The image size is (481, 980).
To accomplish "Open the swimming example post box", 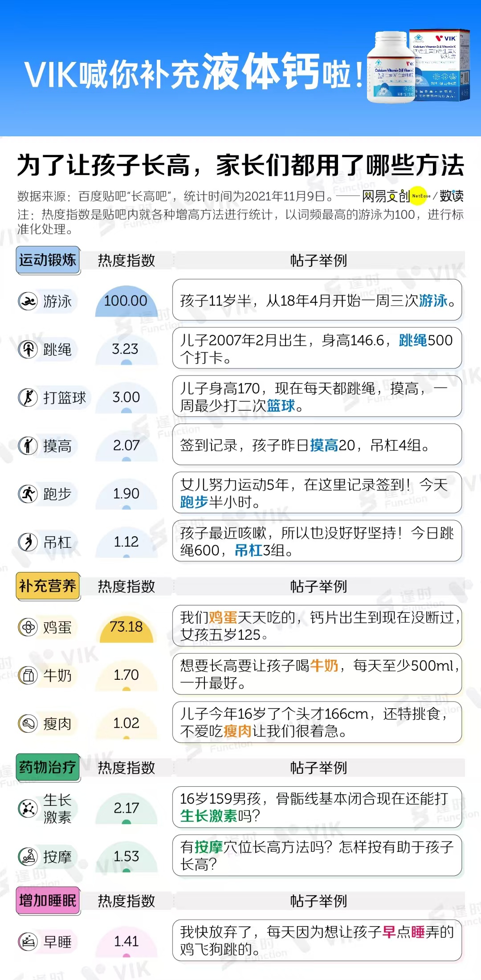I will point(317,300).
